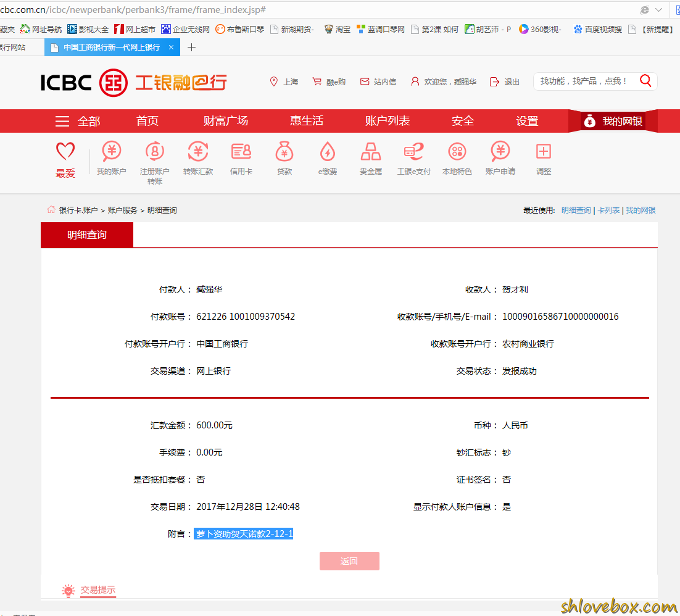Open the 融e购 shopping cart
The width and height of the screenshot is (680, 616).
pyautogui.click(x=317, y=81)
